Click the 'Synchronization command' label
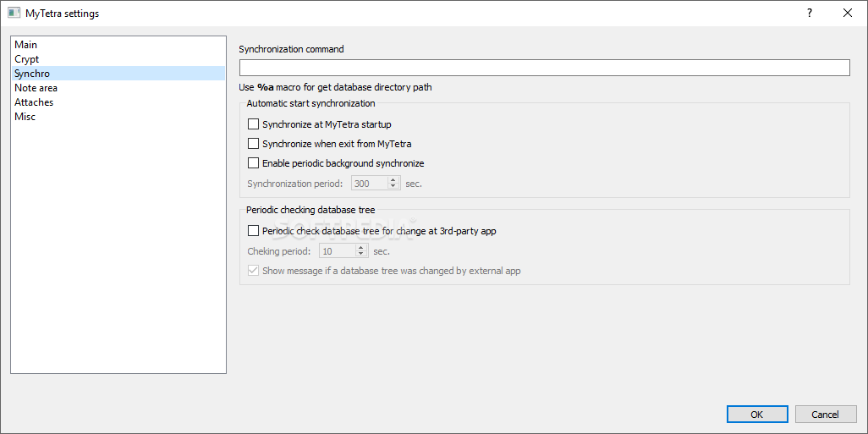The height and width of the screenshot is (434, 868). tap(291, 49)
